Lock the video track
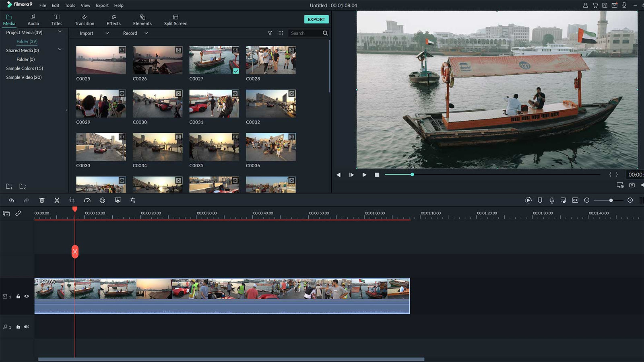This screenshot has height=362, width=644. [x=18, y=296]
